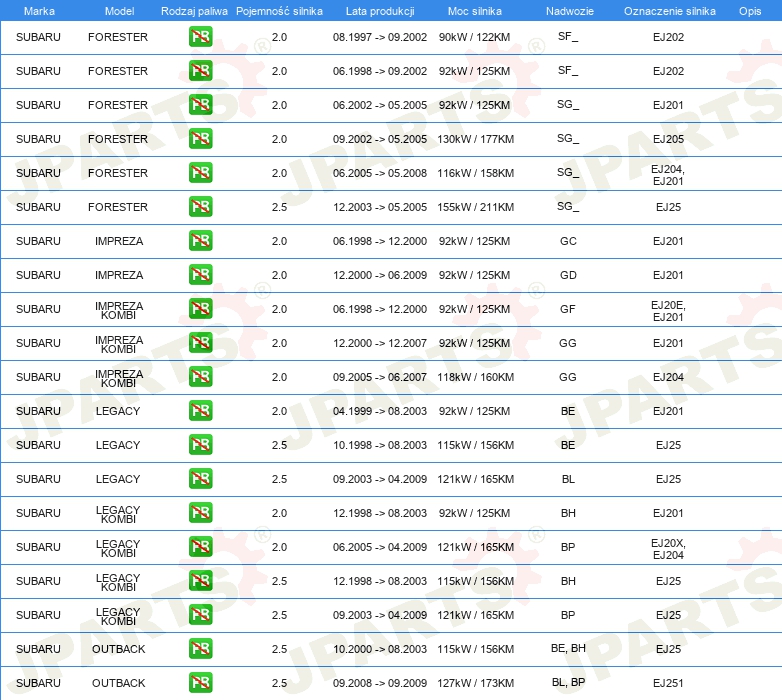Select the '12.2003 -> 05.2005' production years
This screenshot has width=782, height=700.
click(x=380, y=207)
